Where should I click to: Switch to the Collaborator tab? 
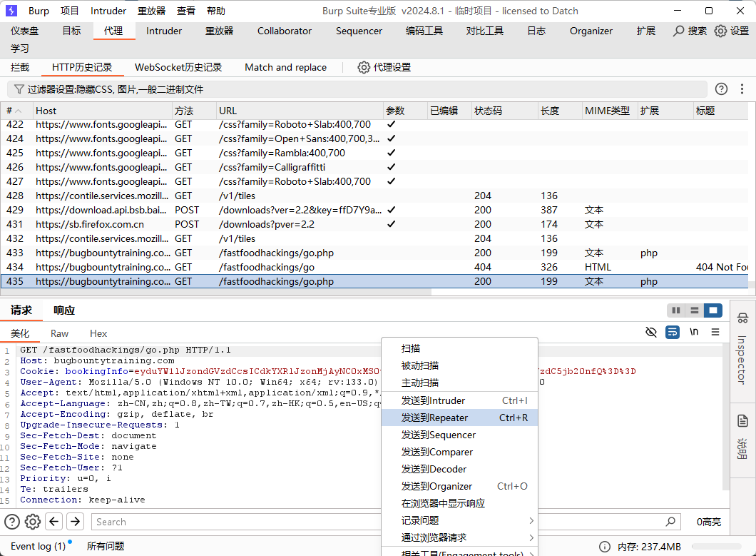tap(285, 31)
